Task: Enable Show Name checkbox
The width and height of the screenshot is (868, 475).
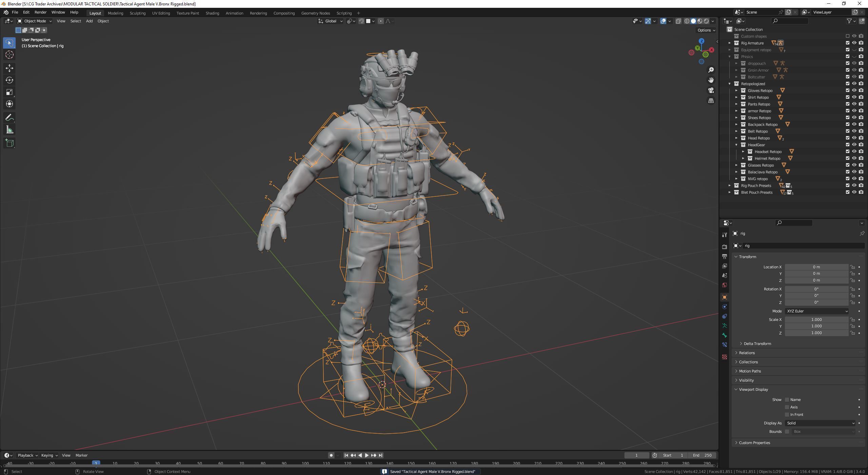Action: tap(787, 400)
